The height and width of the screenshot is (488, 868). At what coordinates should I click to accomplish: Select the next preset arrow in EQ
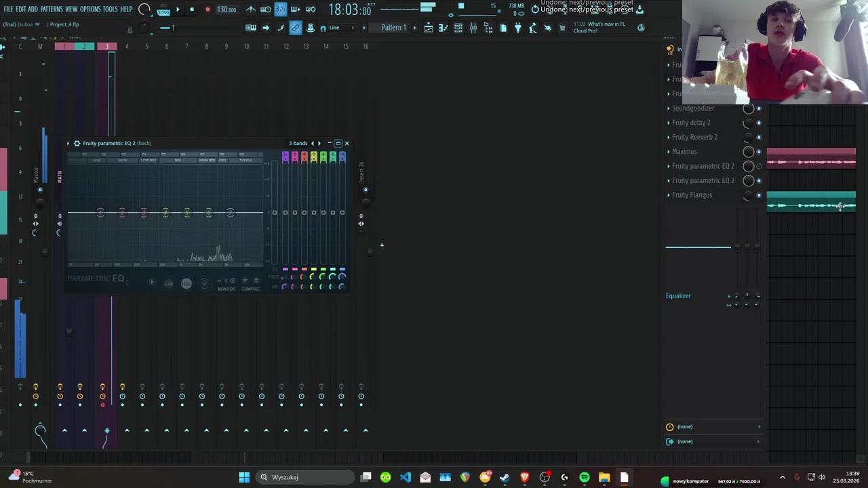point(319,143)
